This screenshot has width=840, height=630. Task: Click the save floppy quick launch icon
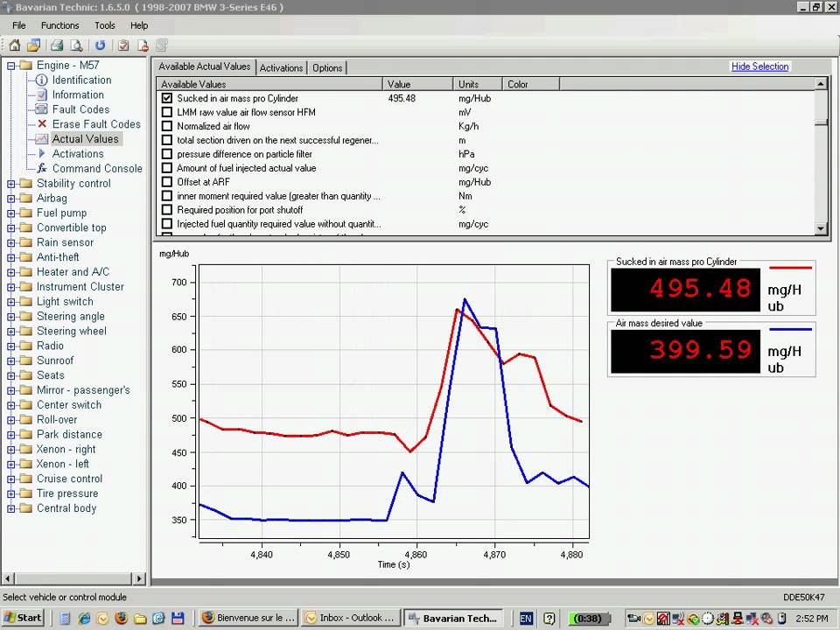point(178,618)
